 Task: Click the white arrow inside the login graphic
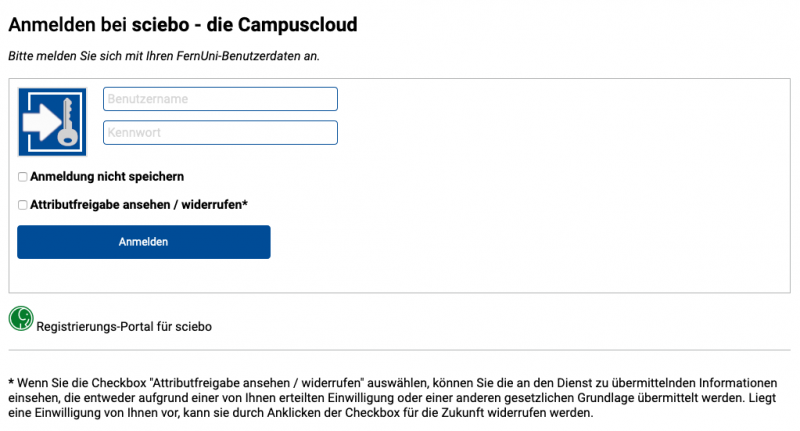[43, 121]
